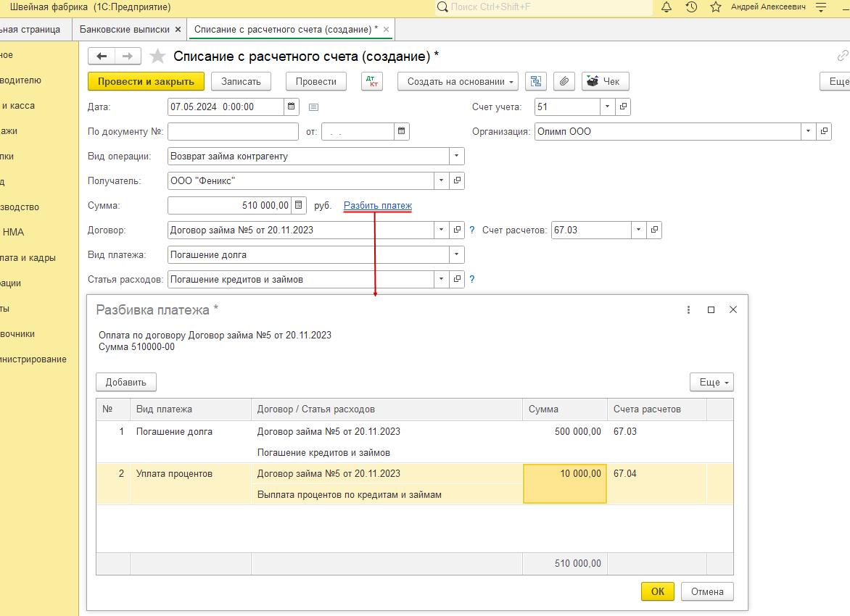Open notifications bell icon
The image size is (850, 616).
coord(667,7)
